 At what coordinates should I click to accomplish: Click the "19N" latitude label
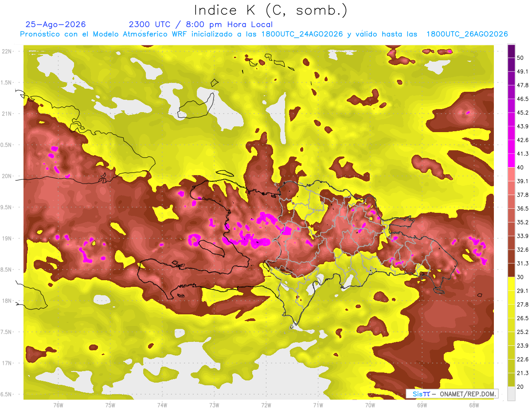pos(8,239)
